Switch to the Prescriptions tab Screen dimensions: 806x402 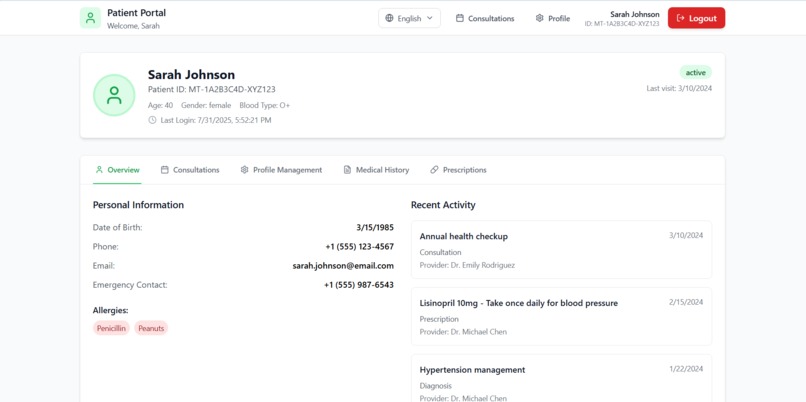click(x=459, y=170)
